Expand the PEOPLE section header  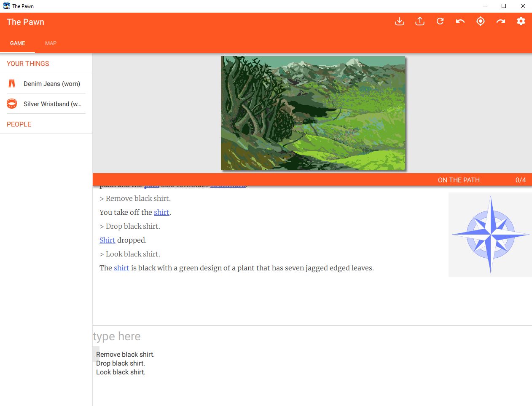[x=46, y=124]
